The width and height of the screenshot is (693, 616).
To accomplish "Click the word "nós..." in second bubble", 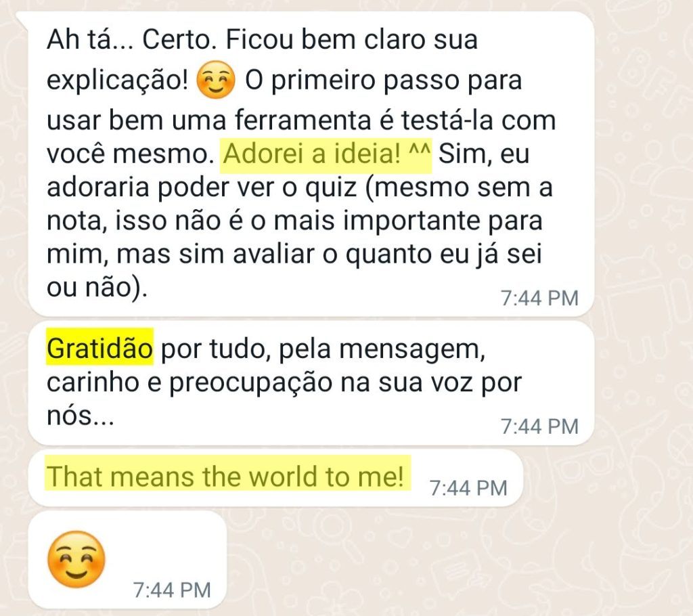I will 81,416.
